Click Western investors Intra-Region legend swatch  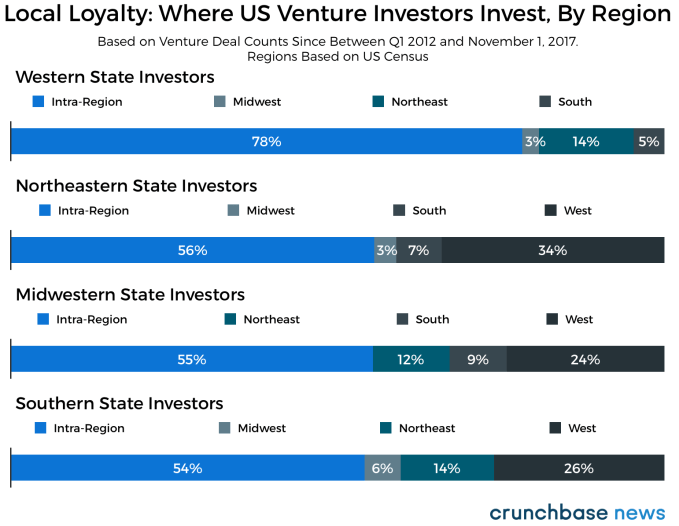coord(39,102)
